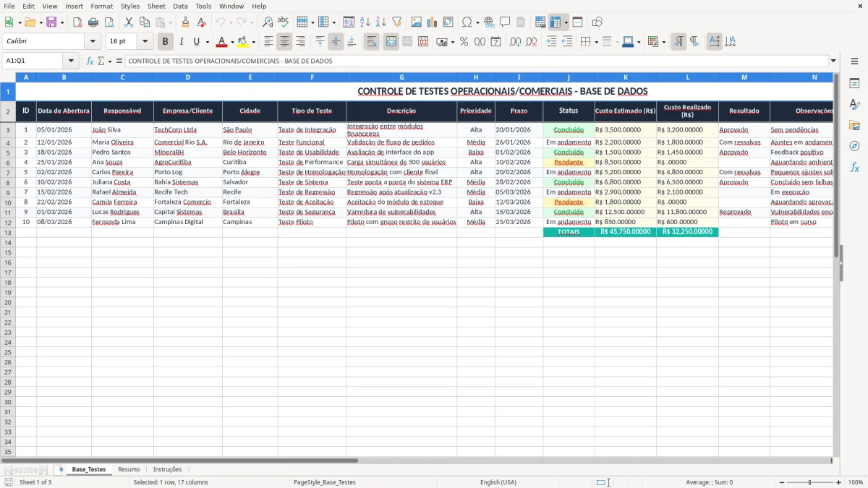Screen dimensions: 868x488
Task: Open the Font Size dropdown
Action: 145,42
